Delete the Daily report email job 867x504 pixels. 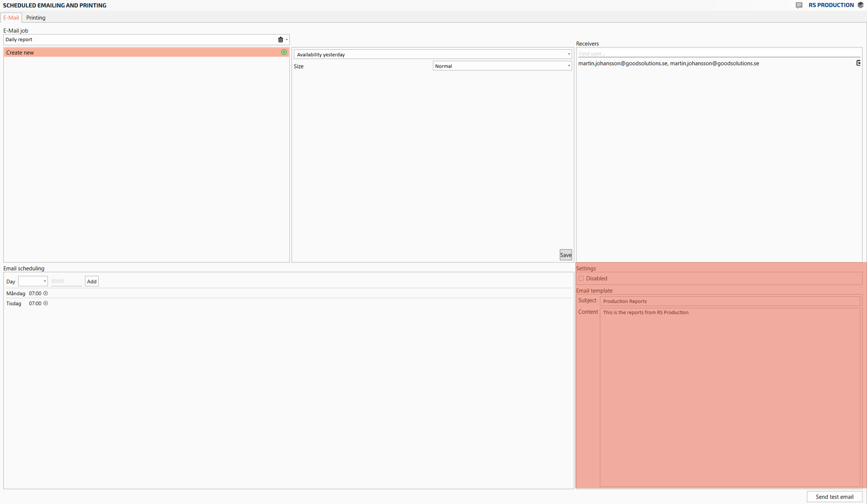click(281, 39)
